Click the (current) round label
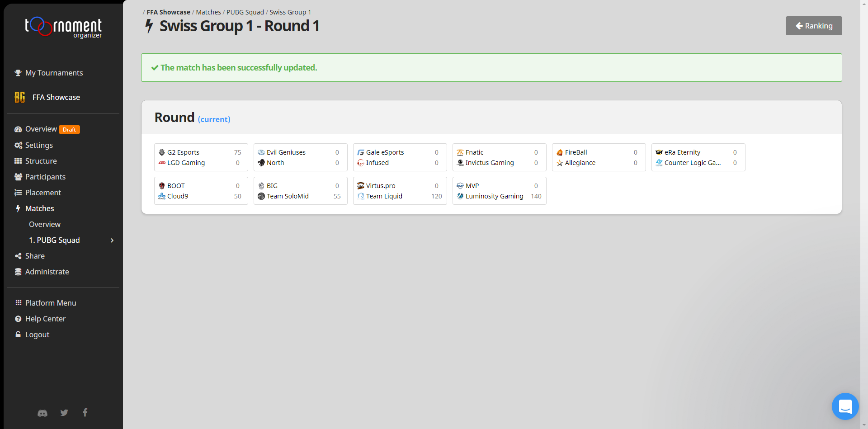This screenshot has width=868, height=429. click(x=214, y=119)
